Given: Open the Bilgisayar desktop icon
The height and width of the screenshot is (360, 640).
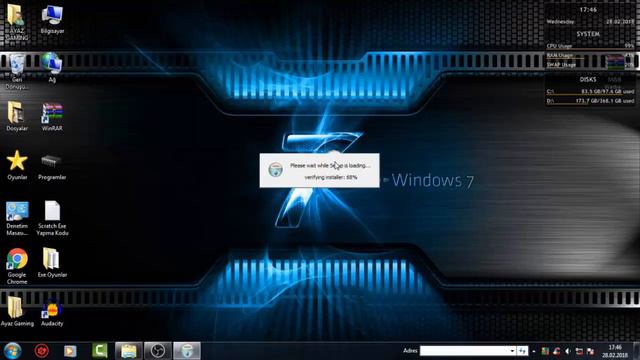Looking at the screenshot, I should click(x=52, y=19).
